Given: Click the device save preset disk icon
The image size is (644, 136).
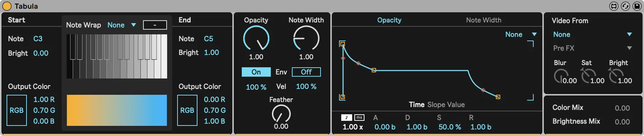Looking at the screenshot, I should click(637, 6).
